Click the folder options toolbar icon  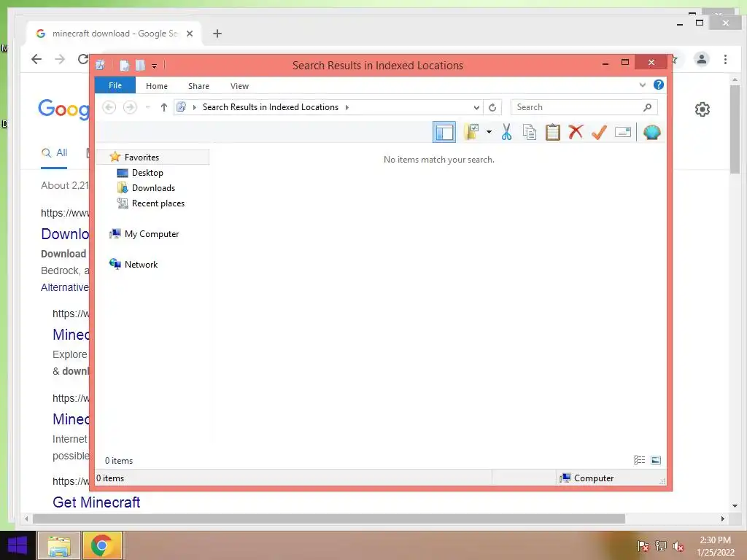(x=472, y=132)
